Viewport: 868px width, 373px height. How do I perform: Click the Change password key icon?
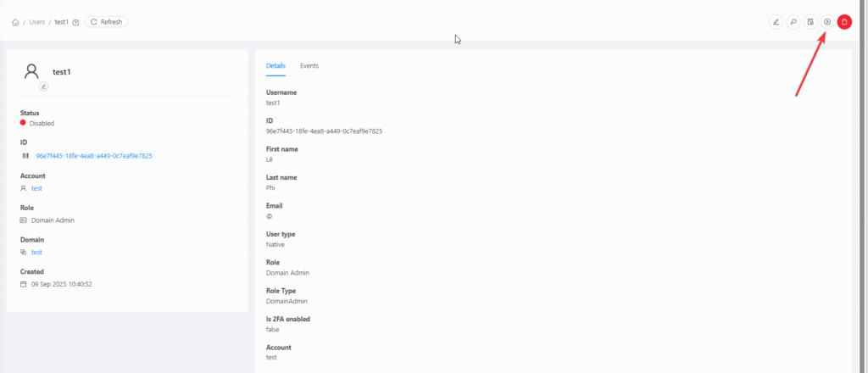coord(793,22)
